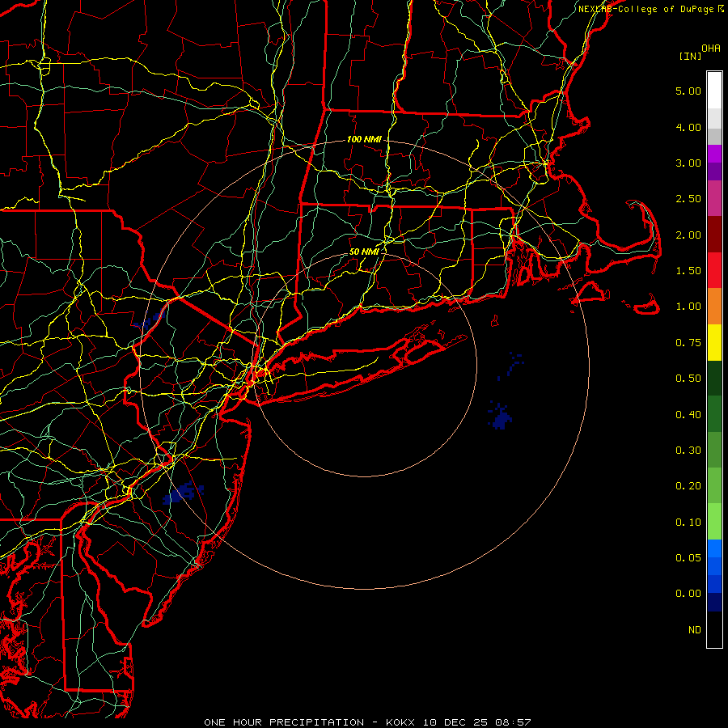
Task: Click the 3.00 legend value
Action: [x=688, y=163]
